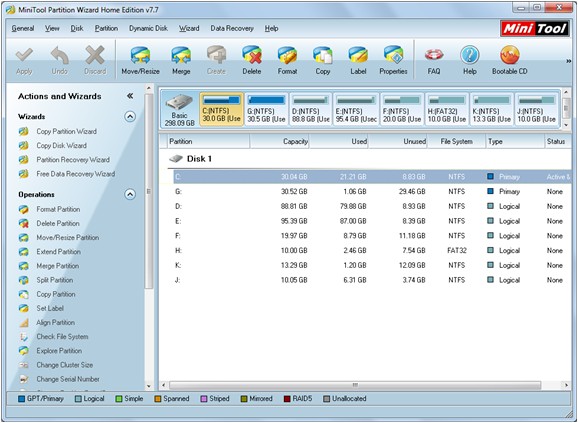This screenshot has height=423, width=578.
Task: Open the Dynamic Disk menu
Action: [148, 28]
